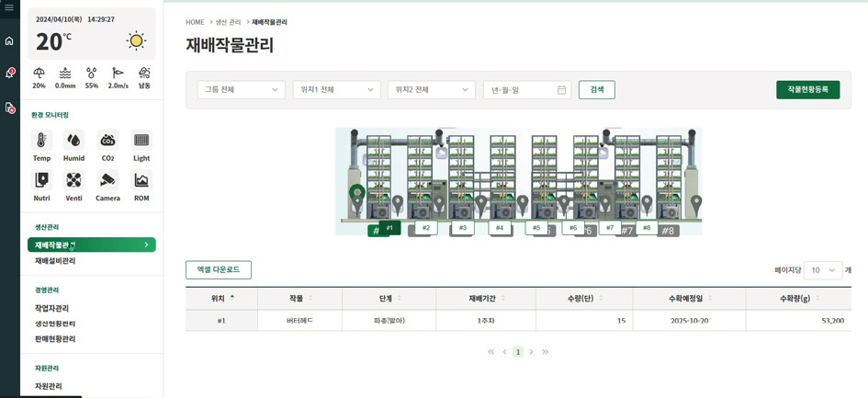Open the Temp monitoring icon
This screenshot has height=398, width=868.
pyautogui.click(x=41, y=141)
